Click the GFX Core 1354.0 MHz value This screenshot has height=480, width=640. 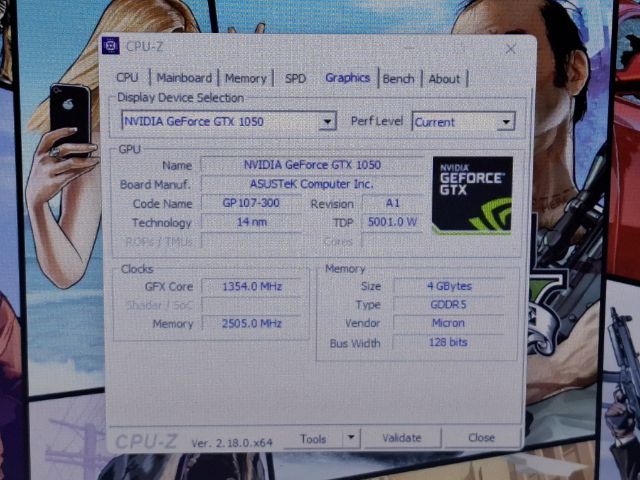tap(252, 287)
